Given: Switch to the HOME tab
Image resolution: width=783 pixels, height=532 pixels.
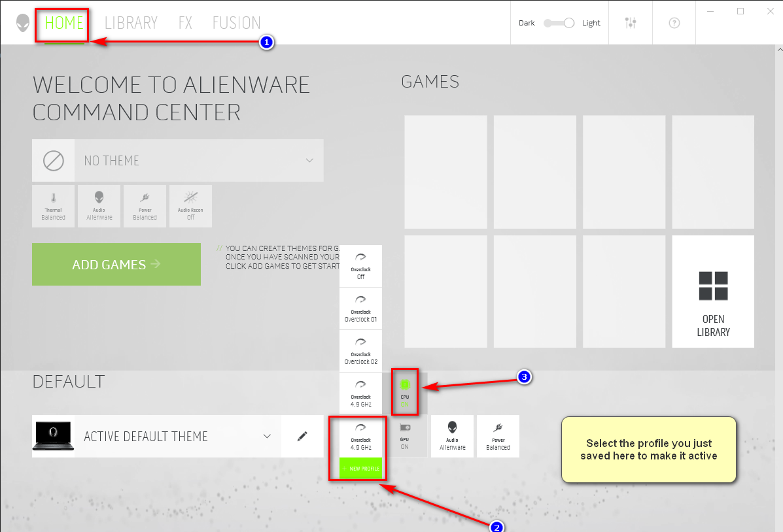Looking at the screenshot, I should point(64,23).
